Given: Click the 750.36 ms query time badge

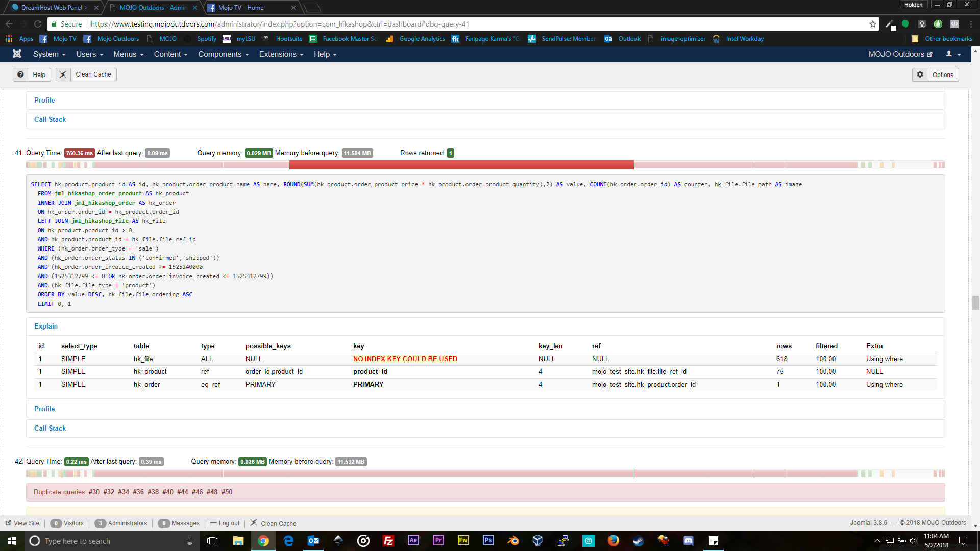Looking at the screenshot, I should point(80,153).
